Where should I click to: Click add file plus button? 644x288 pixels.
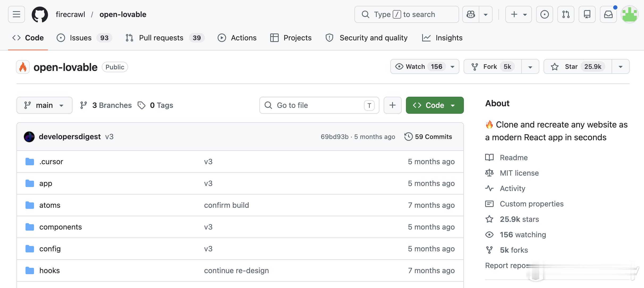[x=392, y=105]
